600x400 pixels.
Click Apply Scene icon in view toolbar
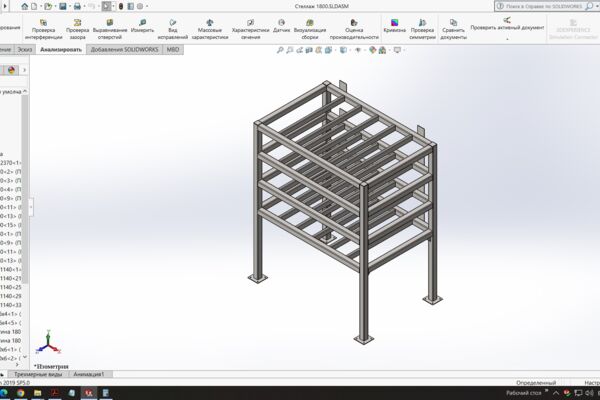[382, 50]
